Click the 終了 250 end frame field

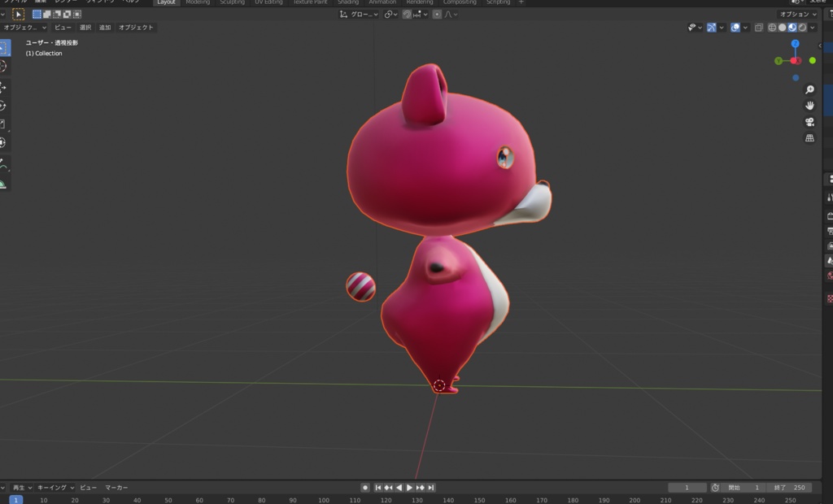click(x=790, y=488)
